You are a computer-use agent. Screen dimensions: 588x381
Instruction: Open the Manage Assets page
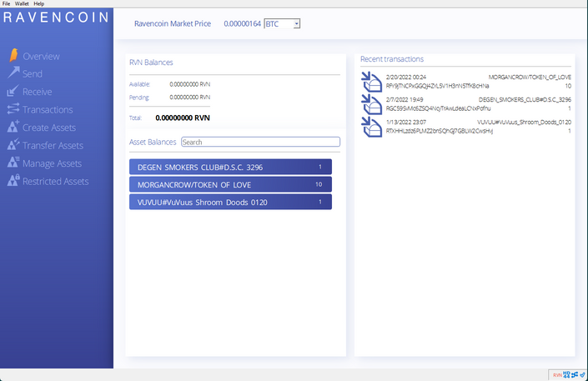click(x=52, y=163)
